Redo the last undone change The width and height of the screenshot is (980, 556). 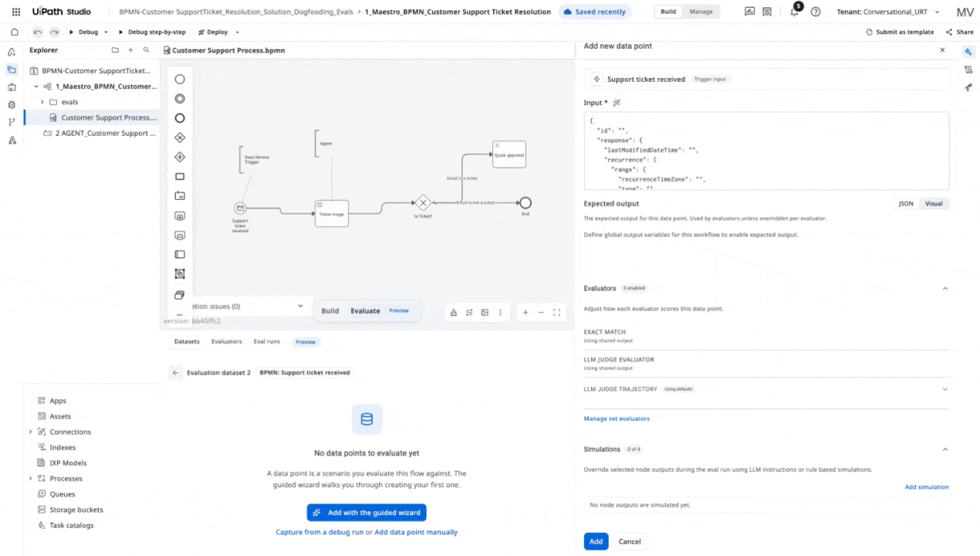pos(54,32)
